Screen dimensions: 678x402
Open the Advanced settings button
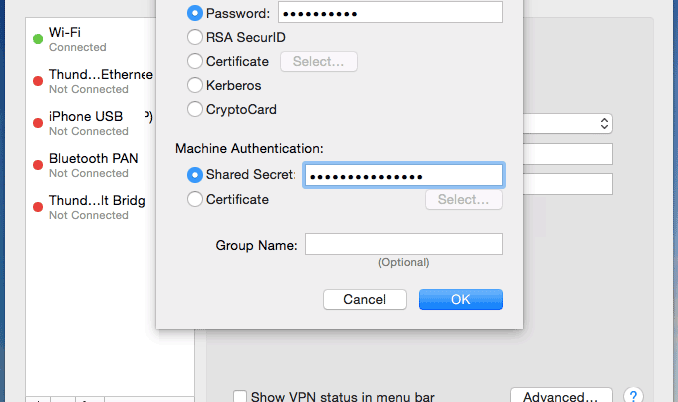coord(560,396)
